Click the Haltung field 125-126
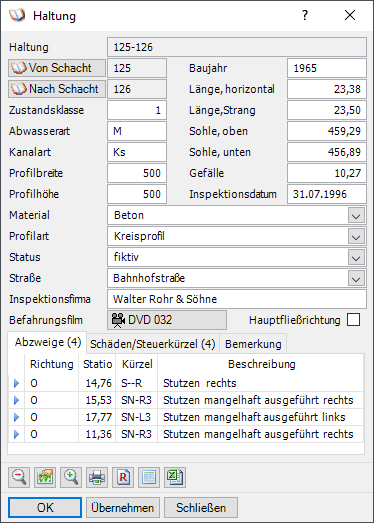This screenshot has height=523, width=374. click(x=237, y=47)
